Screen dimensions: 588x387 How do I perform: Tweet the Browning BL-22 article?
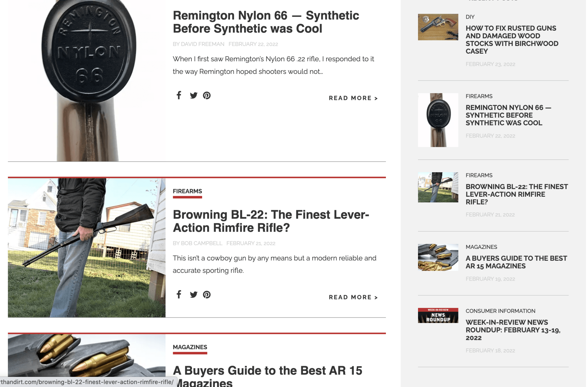click(193, 294)
